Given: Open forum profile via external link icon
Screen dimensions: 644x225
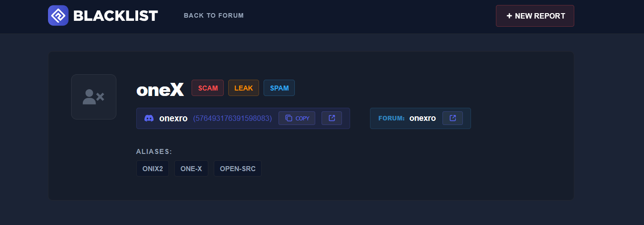Looking at the screenshot, I should point(452,118).
